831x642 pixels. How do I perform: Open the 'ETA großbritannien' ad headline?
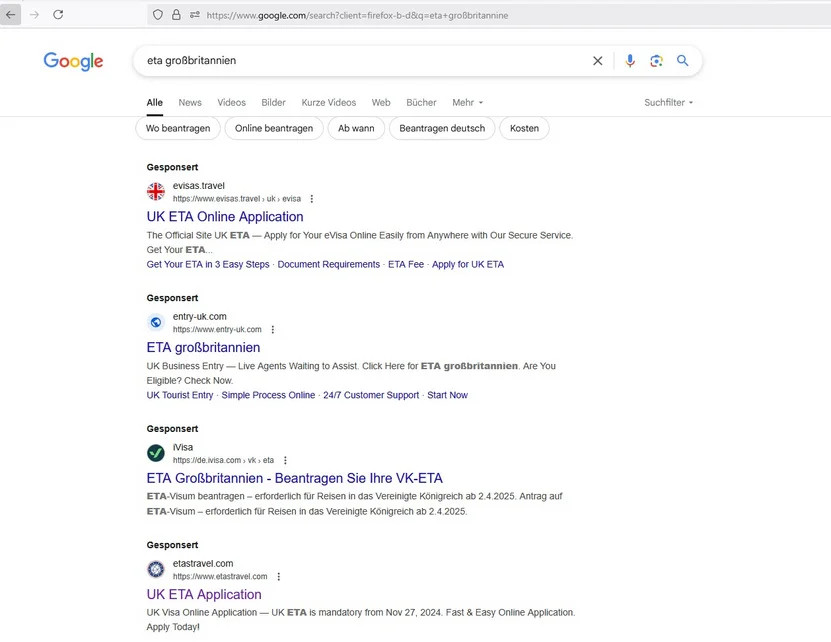point(204,347)
